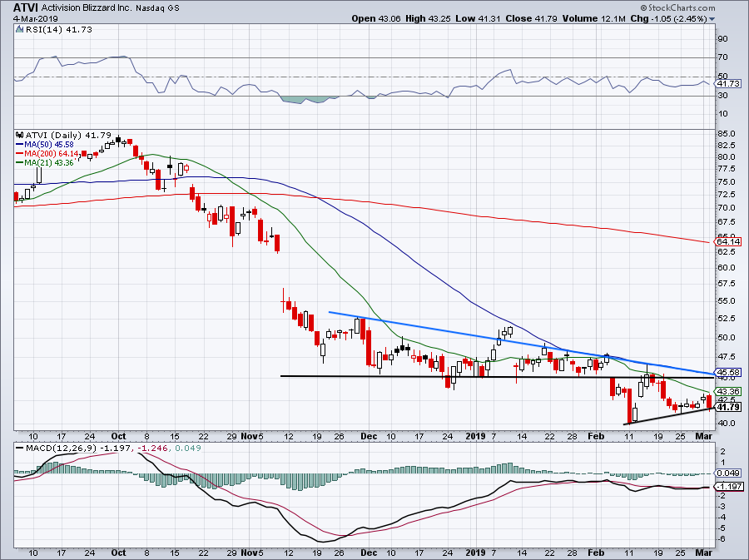Viewport: 749px width, 560px height.
Task: Click the -1.197 MACD value tag
Action: (728, 486)
